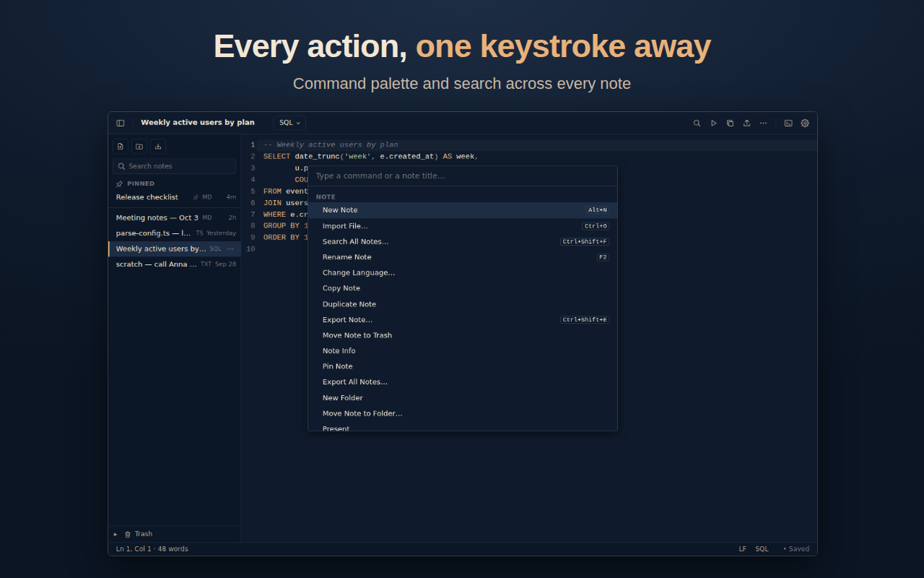This screenshot has width=924, height=578.
Task: Click the SQL language in status bar
Action: [762, 549]
